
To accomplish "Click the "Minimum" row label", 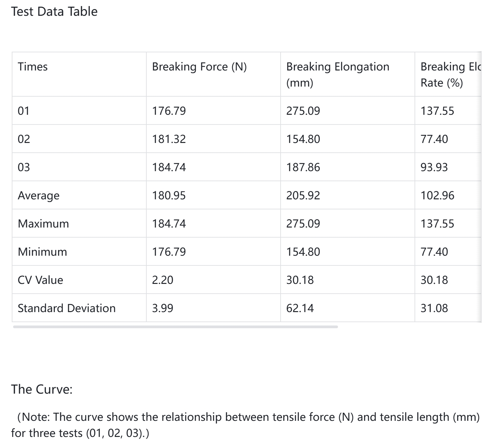I will click(x=42, y=252).
